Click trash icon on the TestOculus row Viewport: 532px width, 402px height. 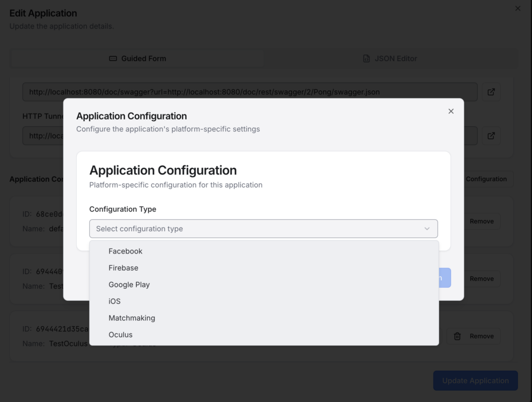pos(457,336)
